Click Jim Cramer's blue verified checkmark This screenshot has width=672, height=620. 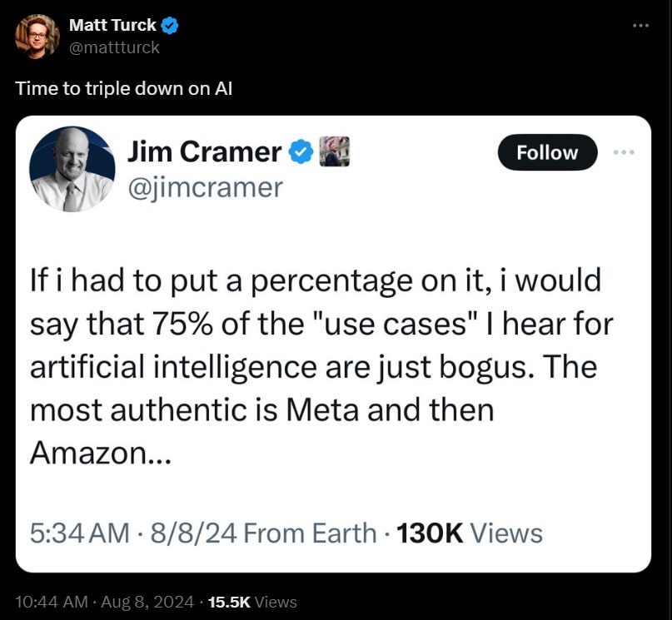pos(301,152)
